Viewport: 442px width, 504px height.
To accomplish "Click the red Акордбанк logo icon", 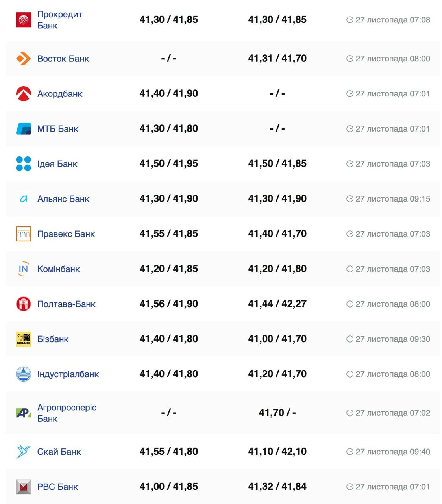I will pyautogui.click(x=23, y=94).
